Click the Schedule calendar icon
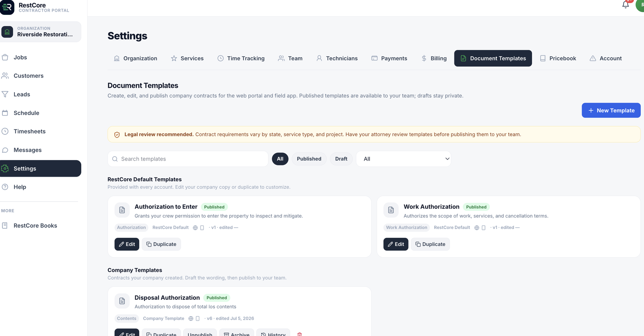Viewport: 644px width, 336px height. tap(5, 113)
